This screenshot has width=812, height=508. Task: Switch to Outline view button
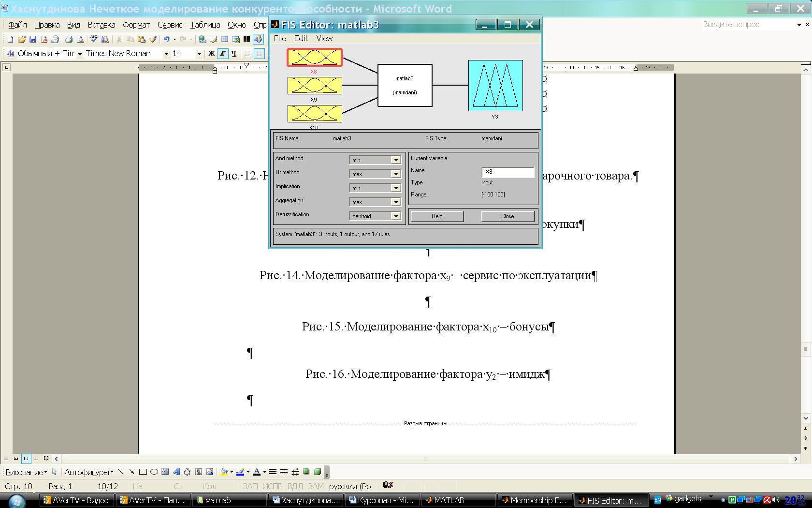coord(36,458)
